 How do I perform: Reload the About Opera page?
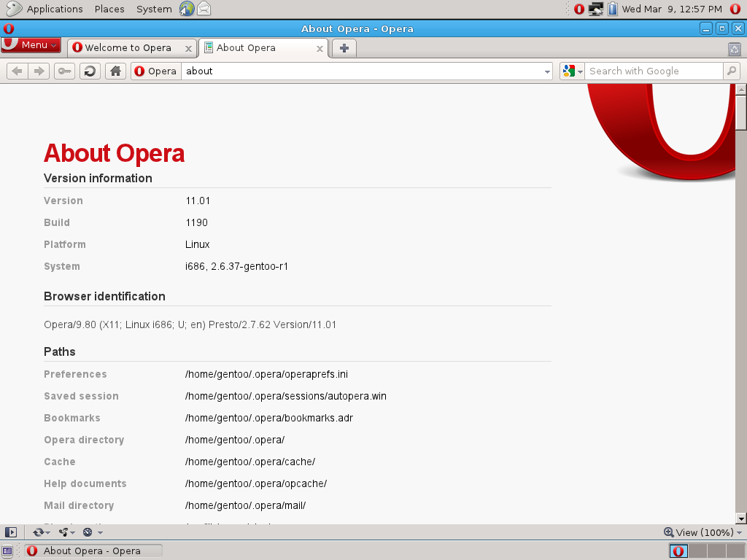(x=89, y=71)
